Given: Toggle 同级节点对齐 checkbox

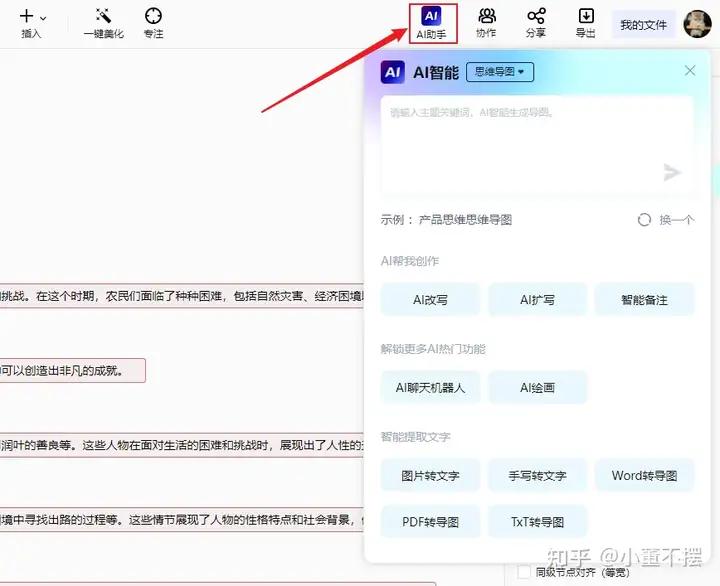Looking at the screenshot, I should pos(524,572).
